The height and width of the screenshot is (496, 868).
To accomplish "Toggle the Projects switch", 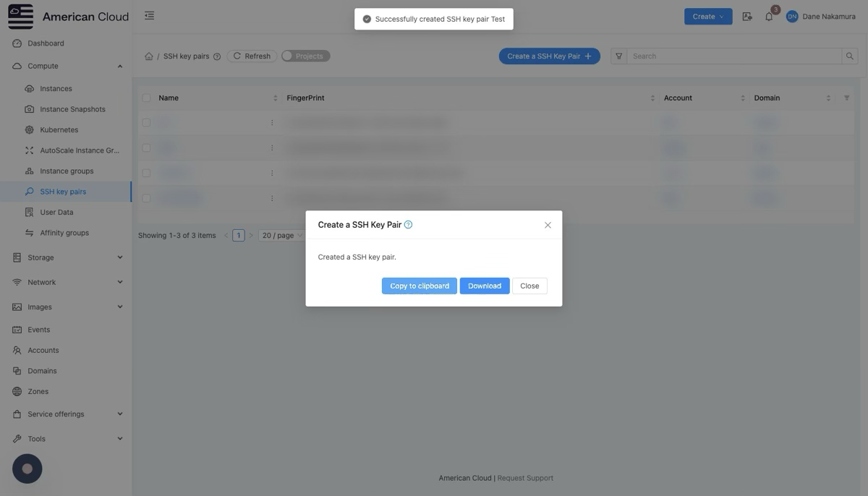I will pos(305,56).
